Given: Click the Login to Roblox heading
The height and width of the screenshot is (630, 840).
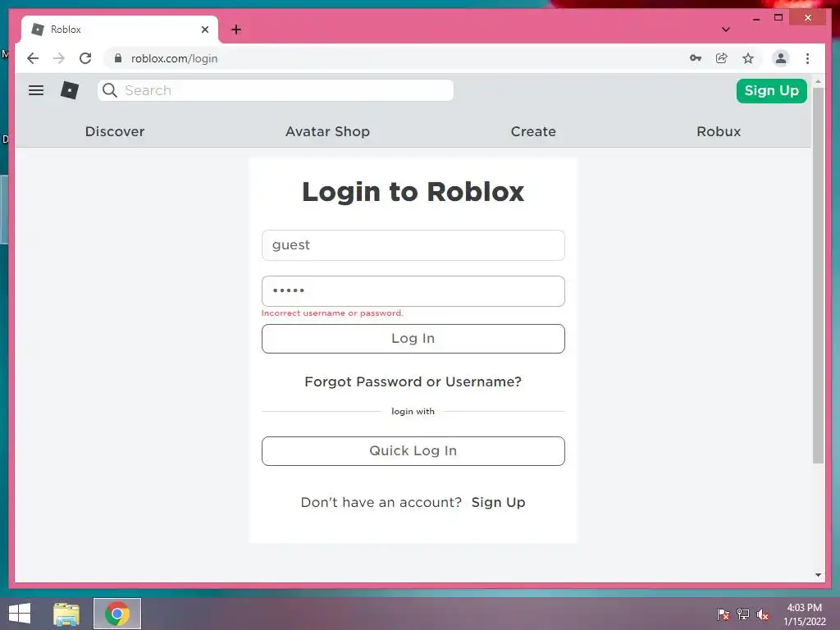Looking at the screenshot, I should tap(413, 192).
